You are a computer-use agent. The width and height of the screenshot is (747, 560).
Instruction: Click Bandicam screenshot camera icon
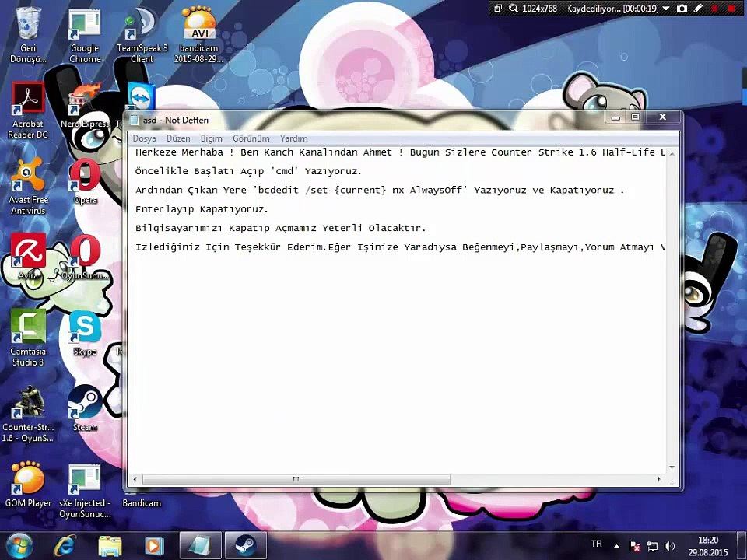(x=682, y=8)
